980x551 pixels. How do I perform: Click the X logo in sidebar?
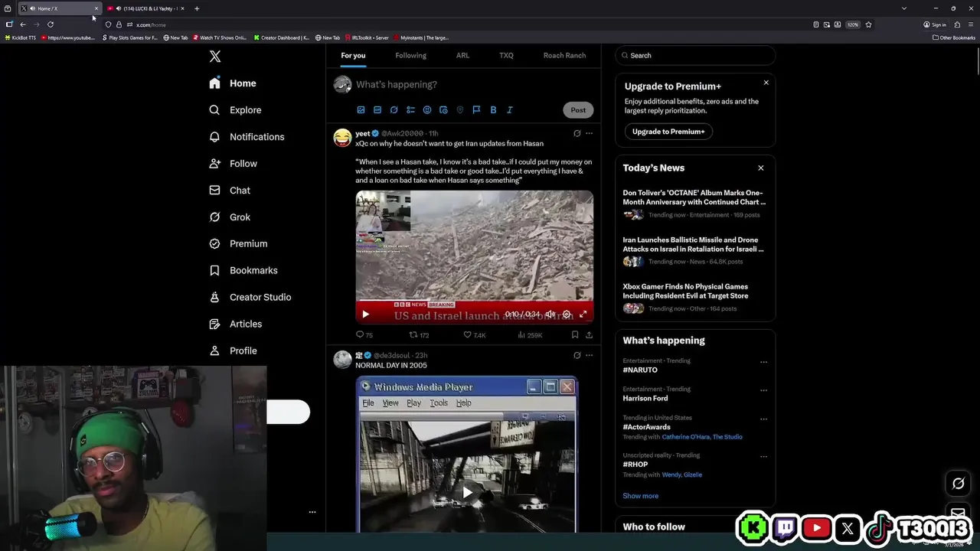pos(215,57)
